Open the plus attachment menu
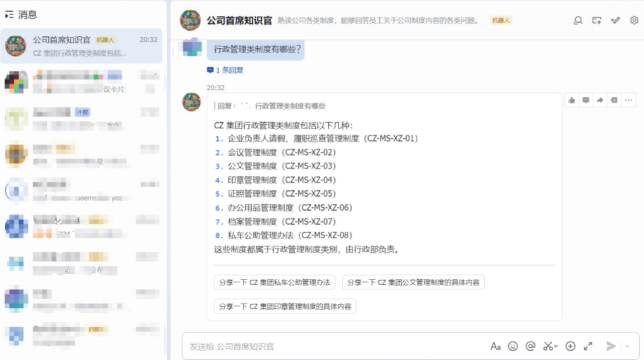The width and height of the screenshot is (644, 360). 570,346
